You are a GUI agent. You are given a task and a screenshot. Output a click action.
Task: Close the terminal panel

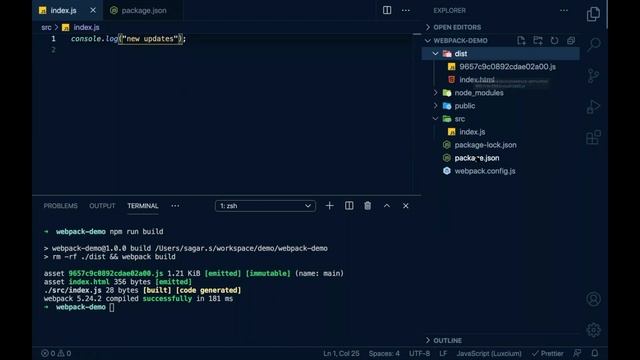coord(405,206)
